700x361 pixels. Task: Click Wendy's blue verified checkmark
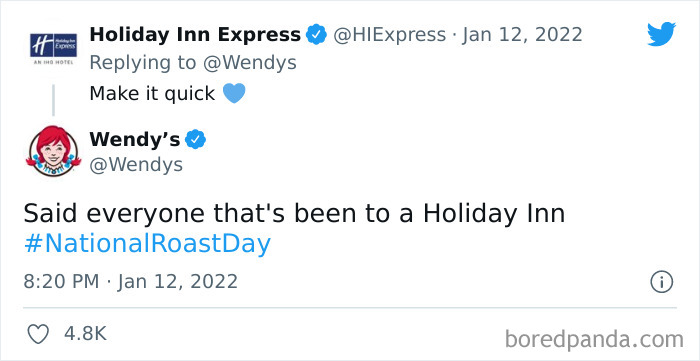pos(196,140)
